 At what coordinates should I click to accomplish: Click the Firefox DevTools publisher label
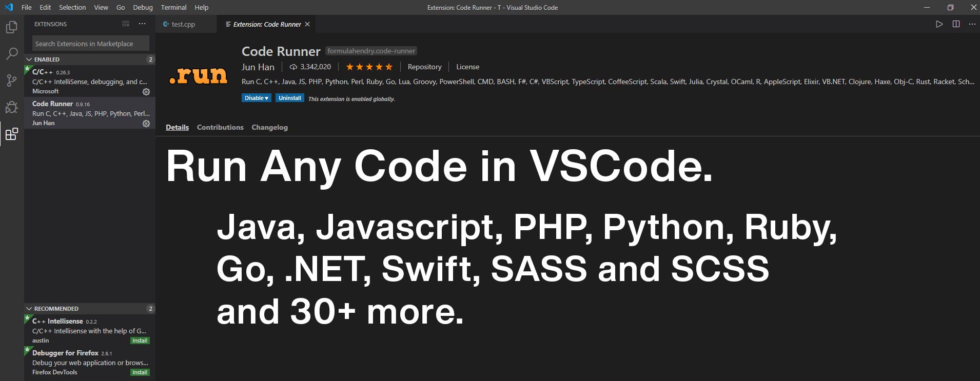[55, 372]
